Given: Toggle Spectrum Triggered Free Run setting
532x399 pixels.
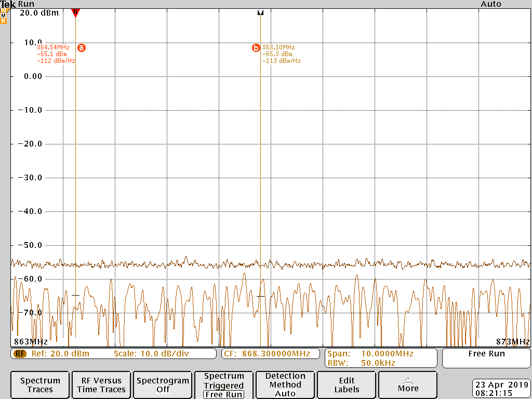Looking at the screenshot, I should tap(223, 385).
